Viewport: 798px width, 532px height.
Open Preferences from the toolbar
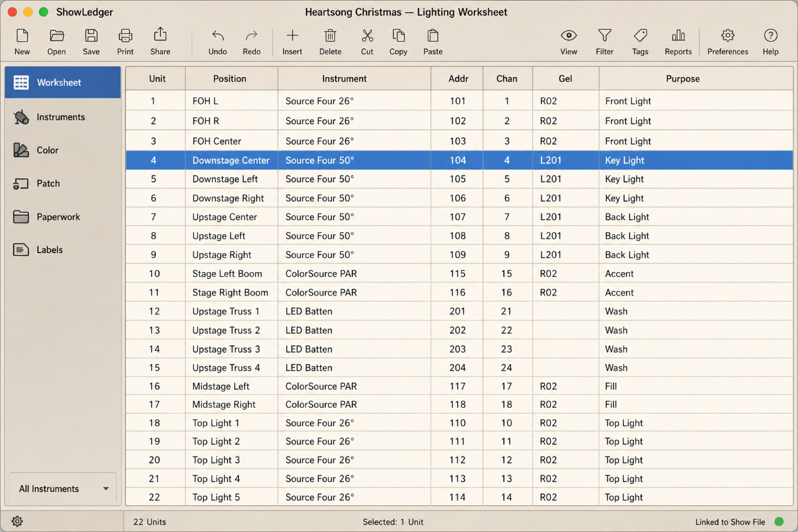[727, 42]
